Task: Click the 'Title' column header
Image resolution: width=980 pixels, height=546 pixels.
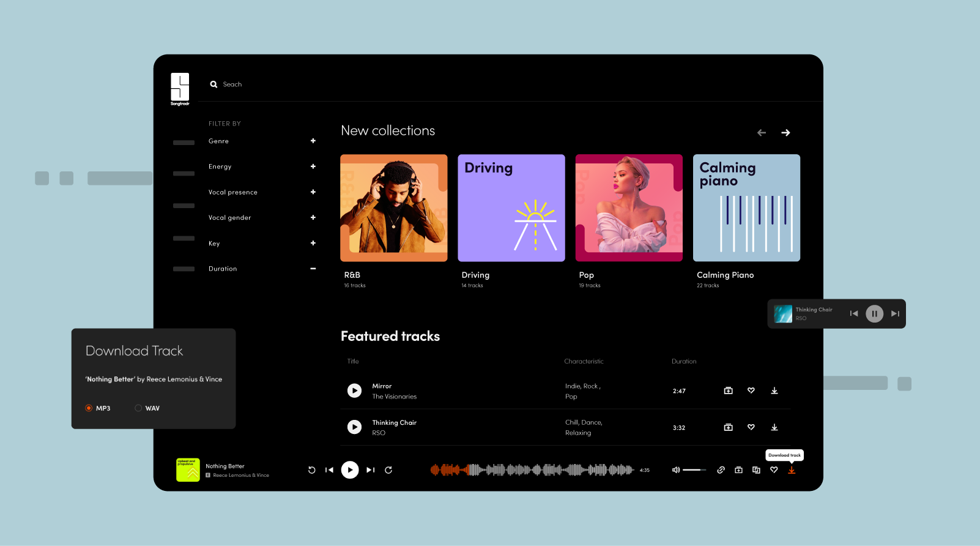Action: click(x=353, y=361)
